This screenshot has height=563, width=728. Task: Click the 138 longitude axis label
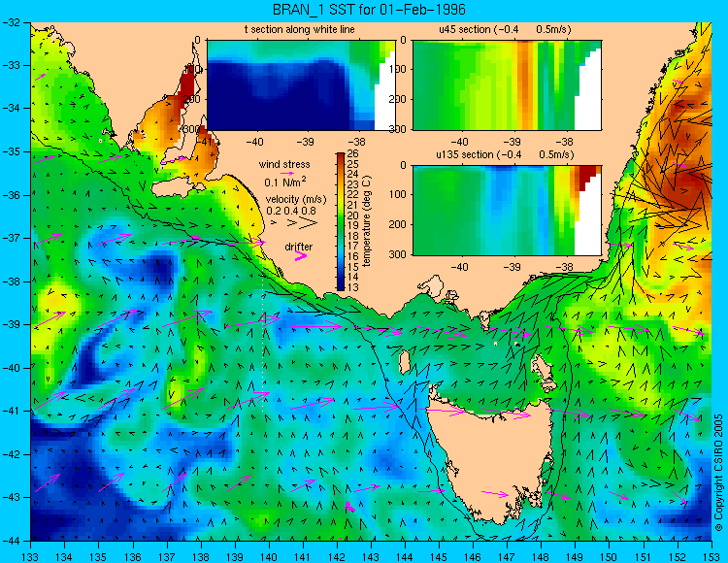coord(201,557)
